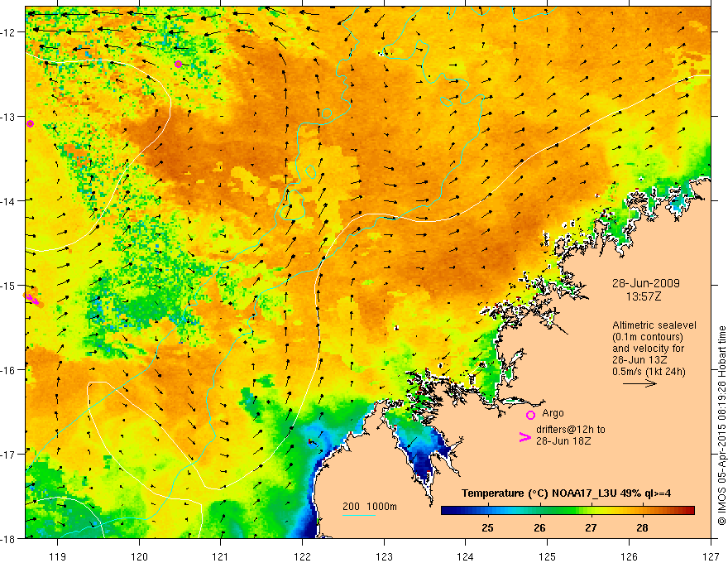Click the longitude label '119'
The width and height of the screenshot is (728, 563).
point(58,556)
